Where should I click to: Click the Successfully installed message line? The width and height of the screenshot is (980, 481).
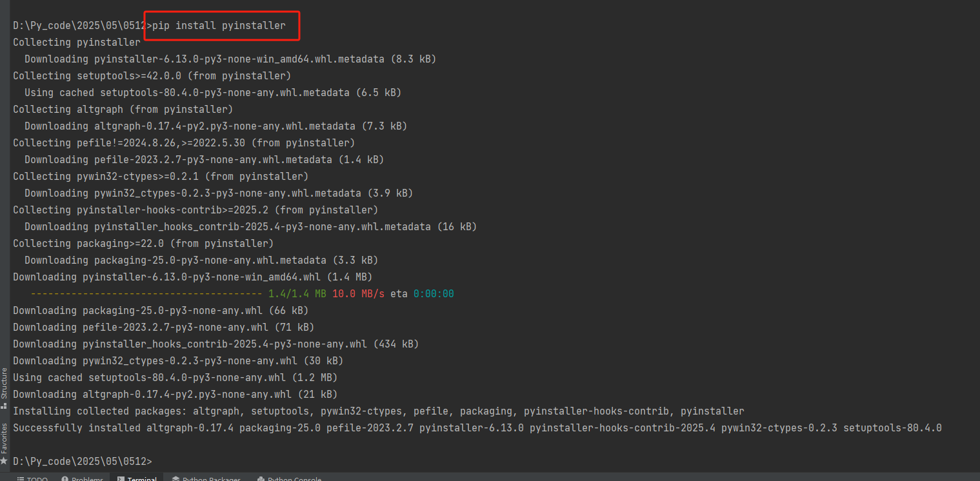(476, 427)
